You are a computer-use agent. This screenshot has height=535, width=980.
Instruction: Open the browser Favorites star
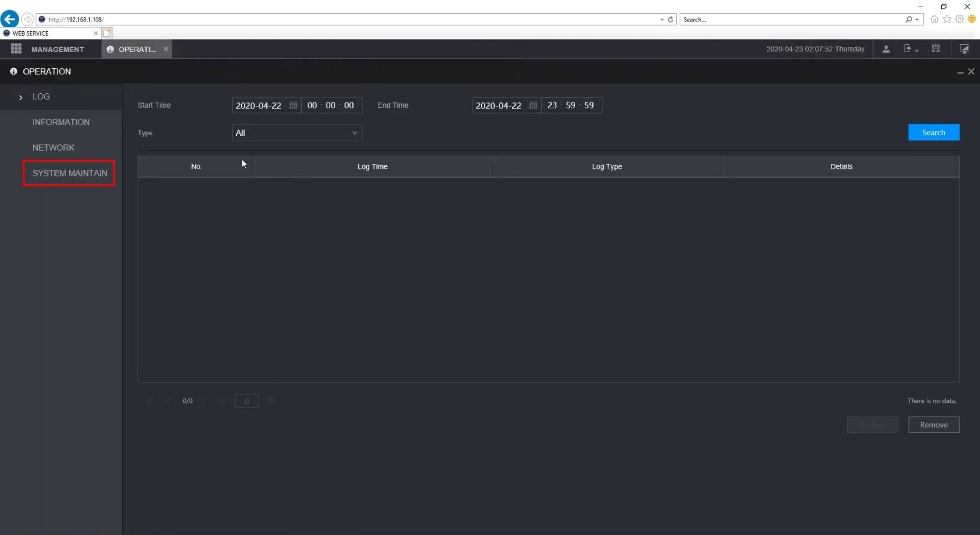[x=947, y=19]
